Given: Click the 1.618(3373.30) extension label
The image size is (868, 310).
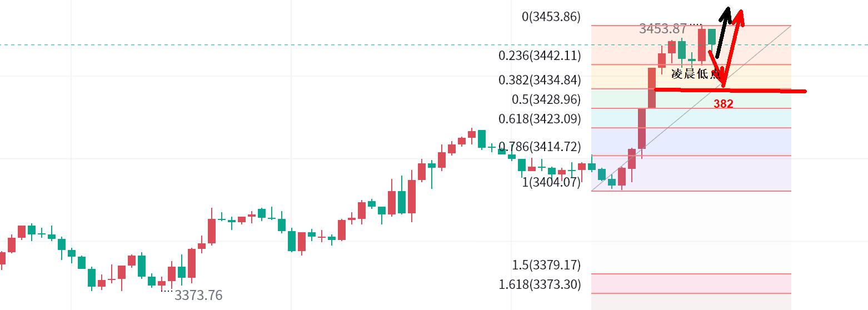Looking at the screenshot, I should click(539, 284).
